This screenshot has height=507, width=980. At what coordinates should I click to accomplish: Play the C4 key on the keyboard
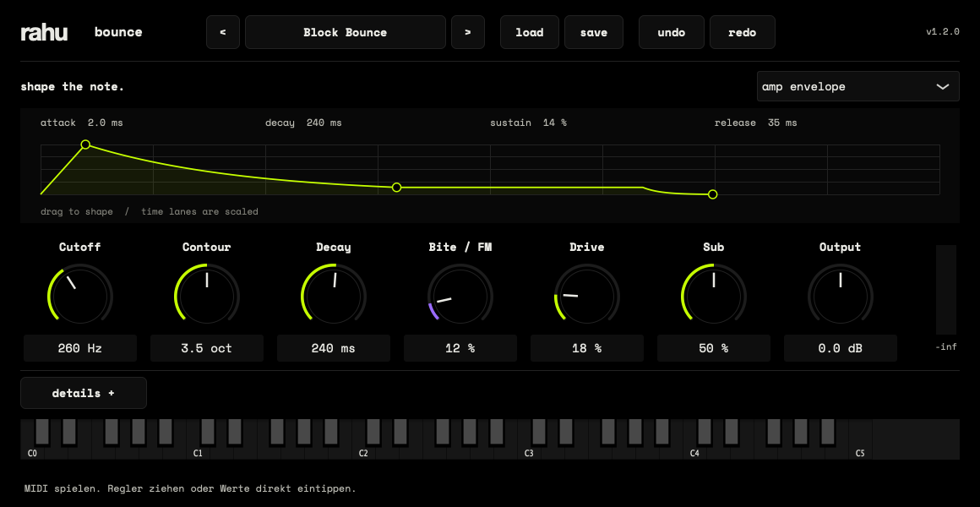click(694, 453)
